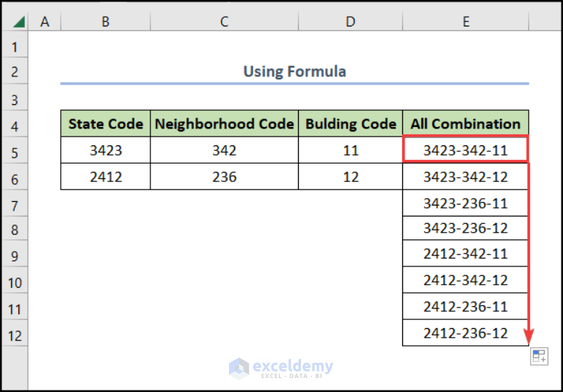Select cell with 2412-342-12

tap(465, 280)
